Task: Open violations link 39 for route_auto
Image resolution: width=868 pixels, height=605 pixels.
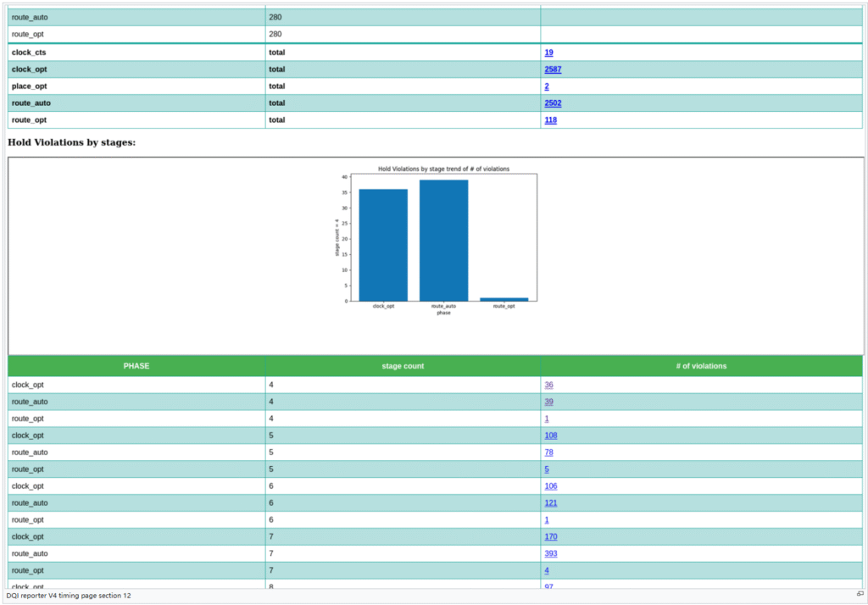Action: (548, 402)
